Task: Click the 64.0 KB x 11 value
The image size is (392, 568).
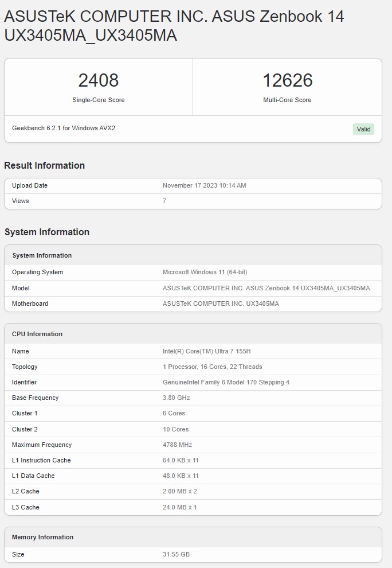Action: (181, 461)
